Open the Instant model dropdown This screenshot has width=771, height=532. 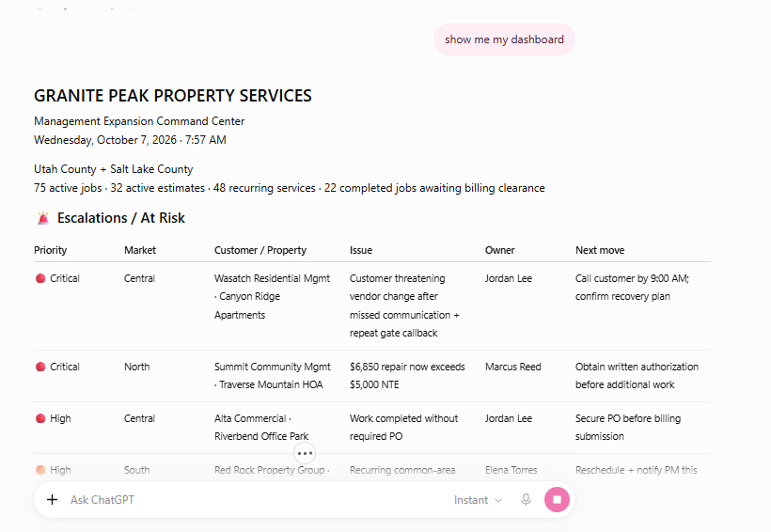(478, 500)
